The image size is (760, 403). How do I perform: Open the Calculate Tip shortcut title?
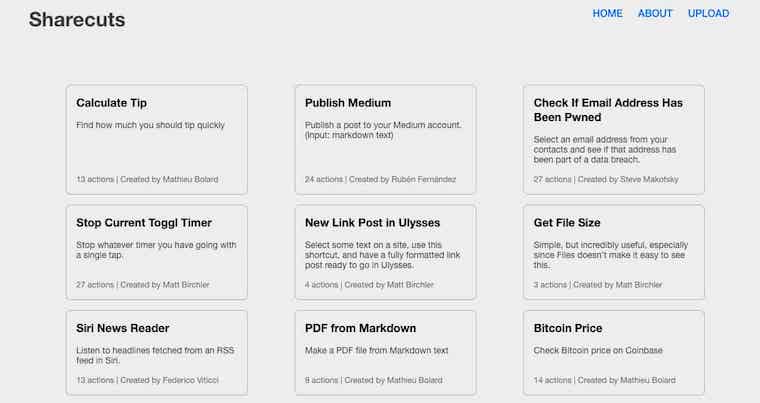pyautogui.click(x=111, y=103)
